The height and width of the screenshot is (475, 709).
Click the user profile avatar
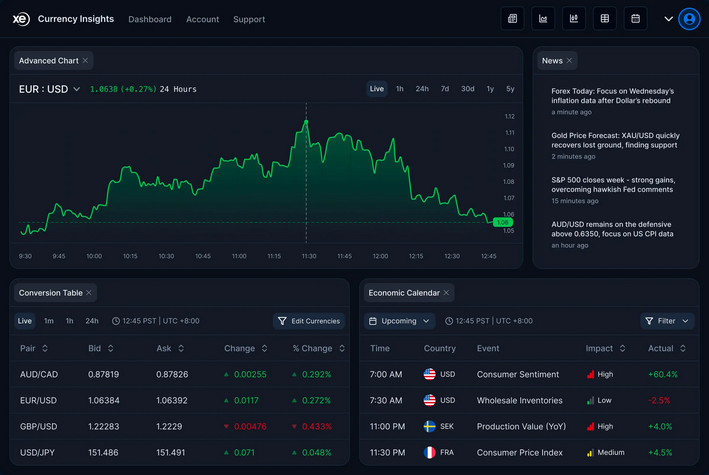(689, 19)
